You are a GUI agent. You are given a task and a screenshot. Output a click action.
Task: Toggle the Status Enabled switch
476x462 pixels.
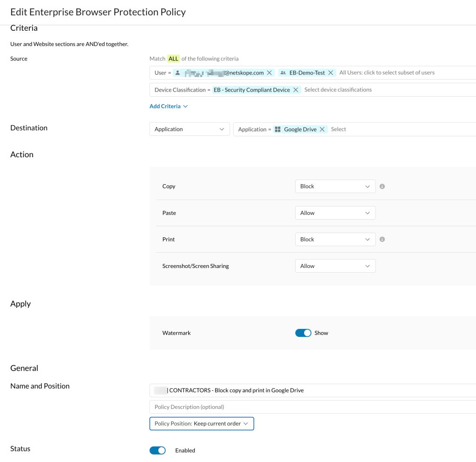(x=158, y=450)
